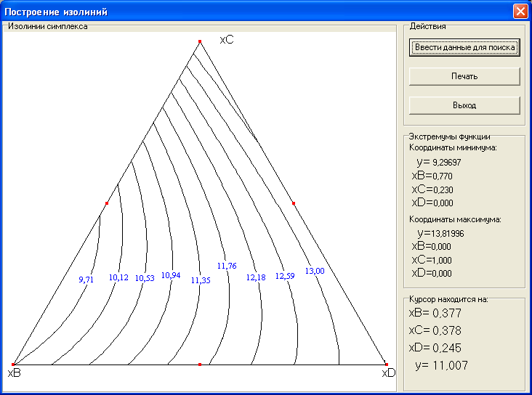Click the cursor readout xD= 0,245

(x=435, y=348)
